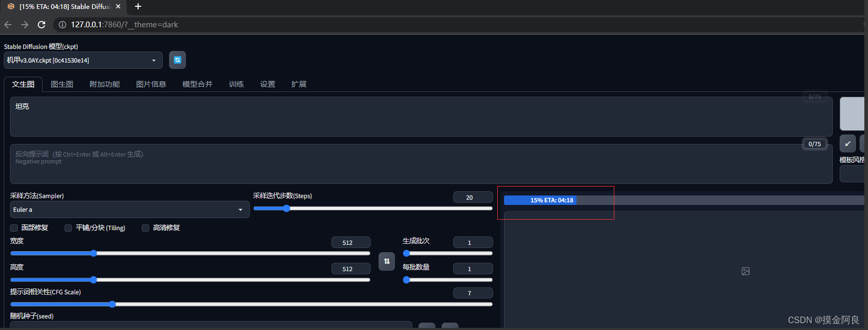Click the negative prompt text box

click(x=421, y=164)
